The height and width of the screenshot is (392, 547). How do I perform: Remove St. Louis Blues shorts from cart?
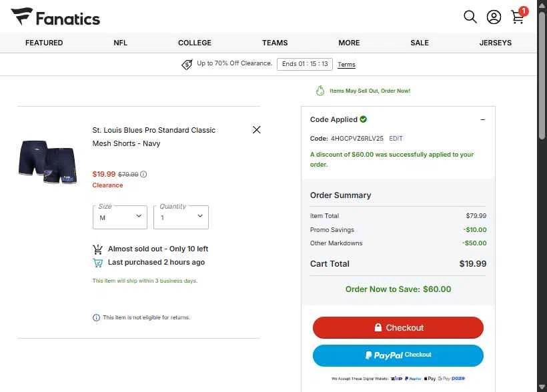tap(257, 130)
